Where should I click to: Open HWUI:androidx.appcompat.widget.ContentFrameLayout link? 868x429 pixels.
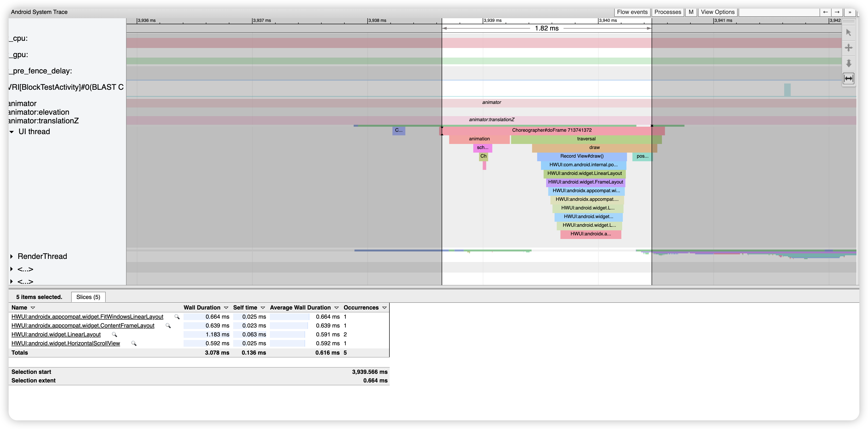pos(83,326)
